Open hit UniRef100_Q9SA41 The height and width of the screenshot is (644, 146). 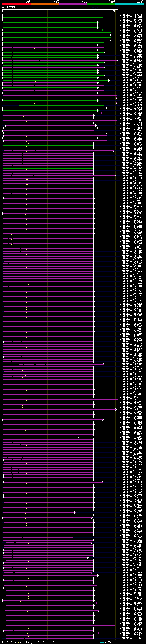(131, 130)
